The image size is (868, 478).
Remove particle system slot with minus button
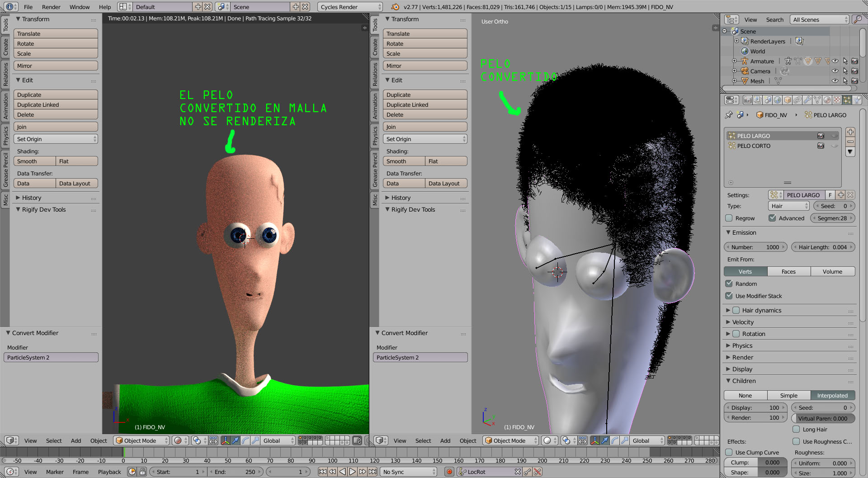[850, 142]
